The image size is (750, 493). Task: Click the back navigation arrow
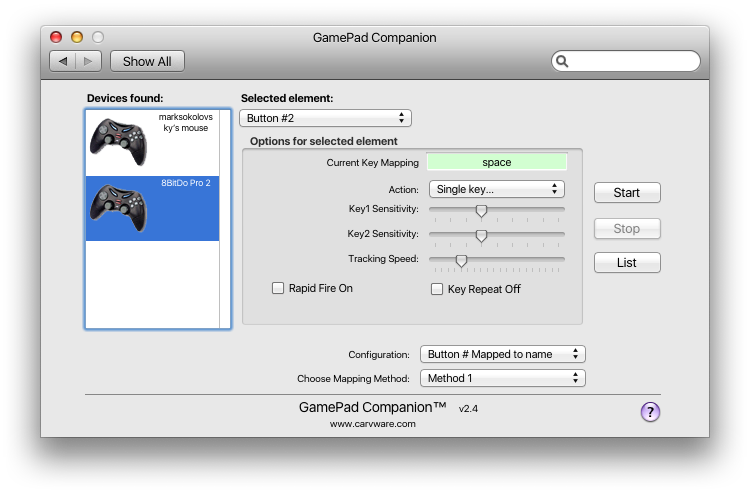(63, 61)
